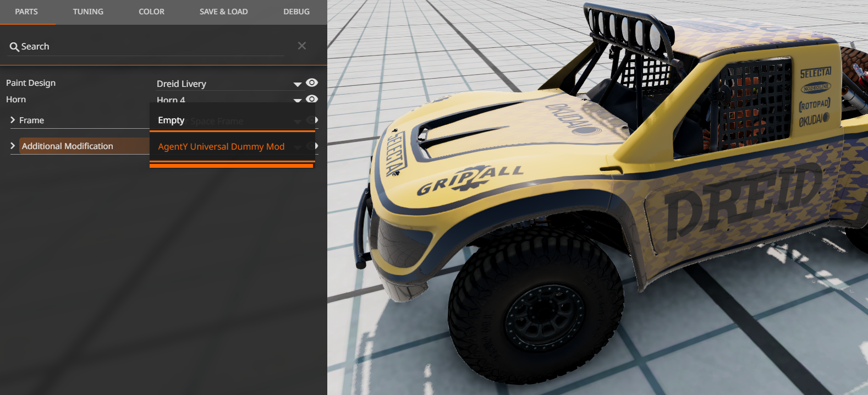Click the Horn label
The image size is (868, 395).
pos(16,99)
